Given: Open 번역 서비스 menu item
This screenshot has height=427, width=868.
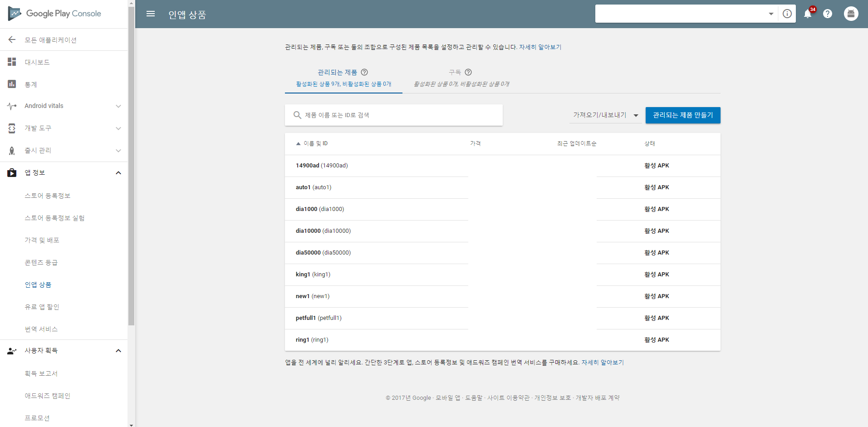Looking at the screenshot, I should 41,329.
